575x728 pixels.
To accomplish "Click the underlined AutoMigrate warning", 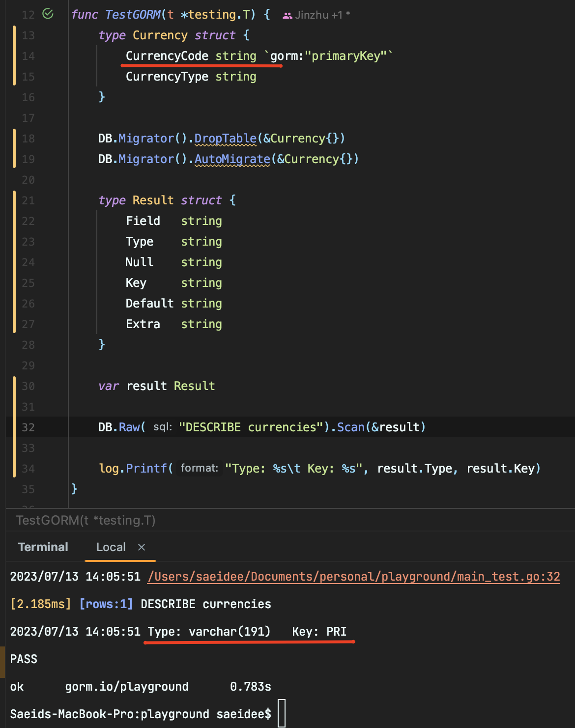I will [x=231, y=159].
